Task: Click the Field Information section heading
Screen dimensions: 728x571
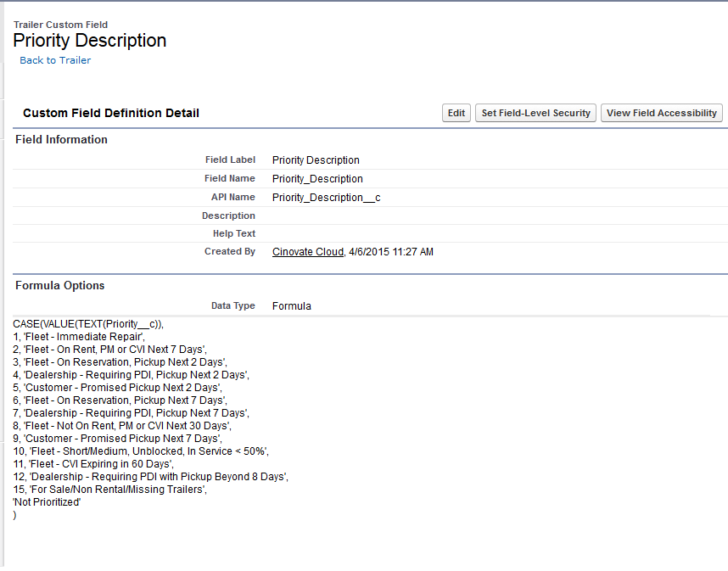Action: click(61, 139)
